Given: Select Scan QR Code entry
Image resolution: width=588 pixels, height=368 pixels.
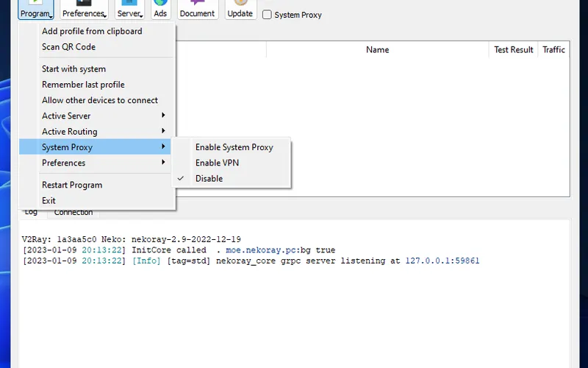Looking at the screenshot, I should coord(68,46).
